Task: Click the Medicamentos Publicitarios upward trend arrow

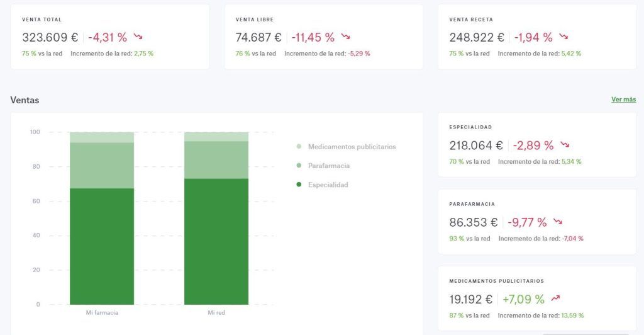Action: pyautogui.click(x=556, y=299)
